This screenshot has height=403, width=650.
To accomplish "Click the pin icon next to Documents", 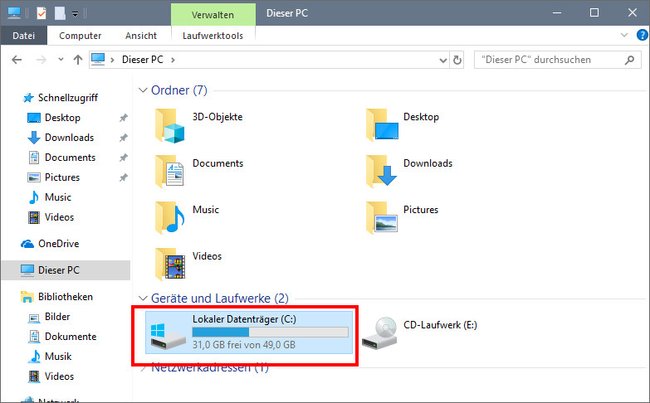I will point(124,158).
